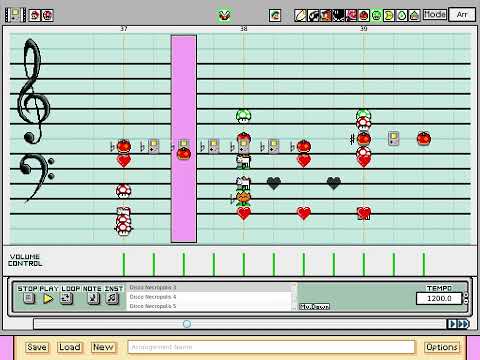480x360 pixels.
Task: Select Disco Necropolis 3 in song list
Action: [x=209, y=287]
